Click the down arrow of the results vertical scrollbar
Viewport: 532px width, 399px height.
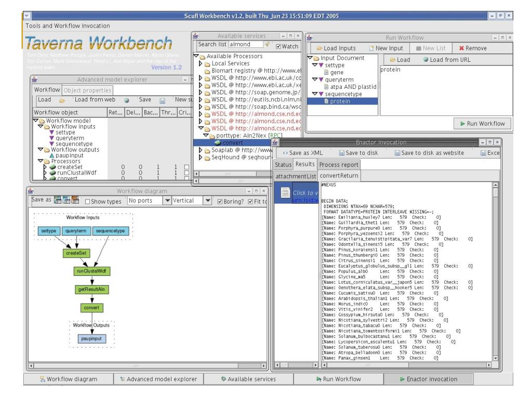point(495,358)
